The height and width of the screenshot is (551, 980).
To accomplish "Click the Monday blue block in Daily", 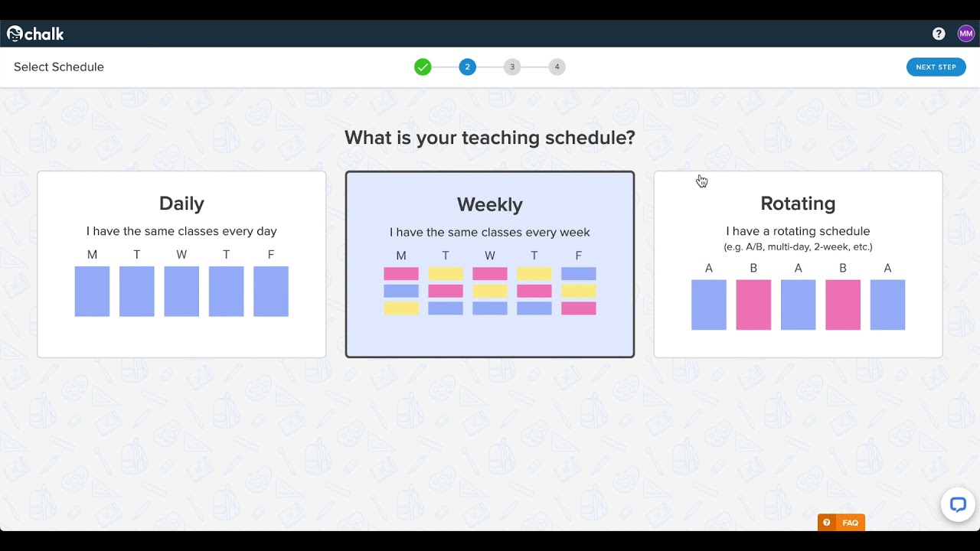I will point(92,292).
